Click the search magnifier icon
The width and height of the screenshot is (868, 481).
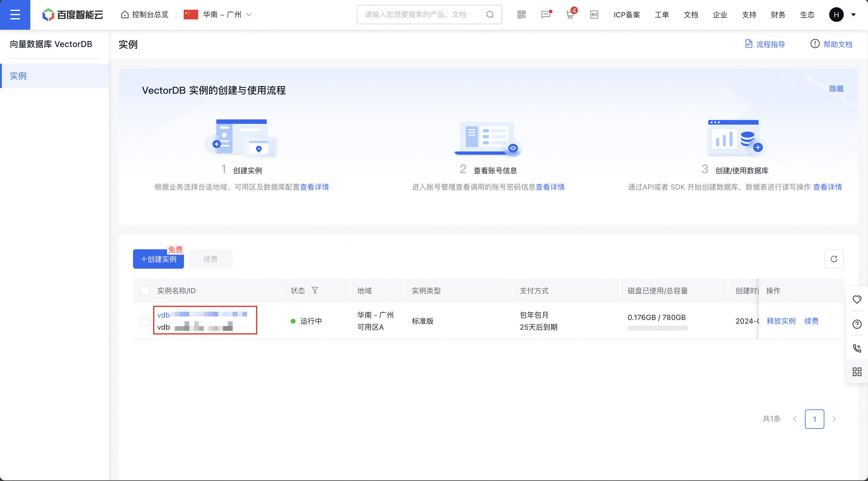[x=490, y=15]
